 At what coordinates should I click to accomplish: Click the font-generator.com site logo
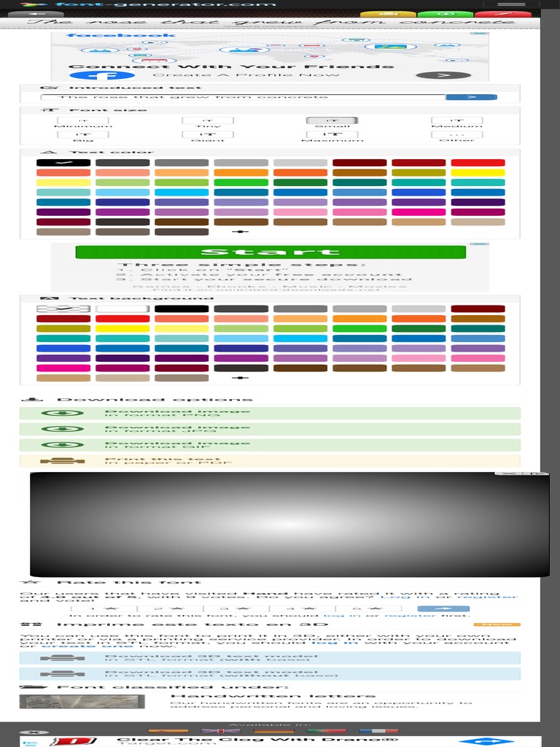(x=149, y=4)
